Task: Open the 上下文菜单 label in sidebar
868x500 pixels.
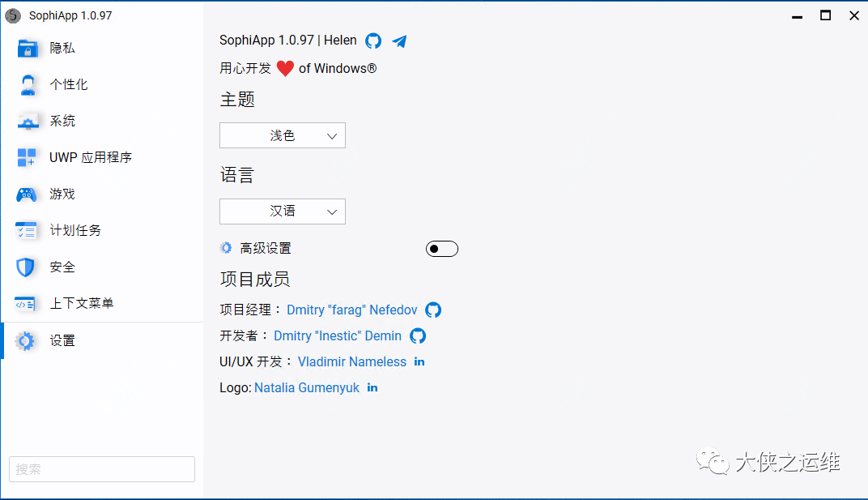Action: (81, 303)
